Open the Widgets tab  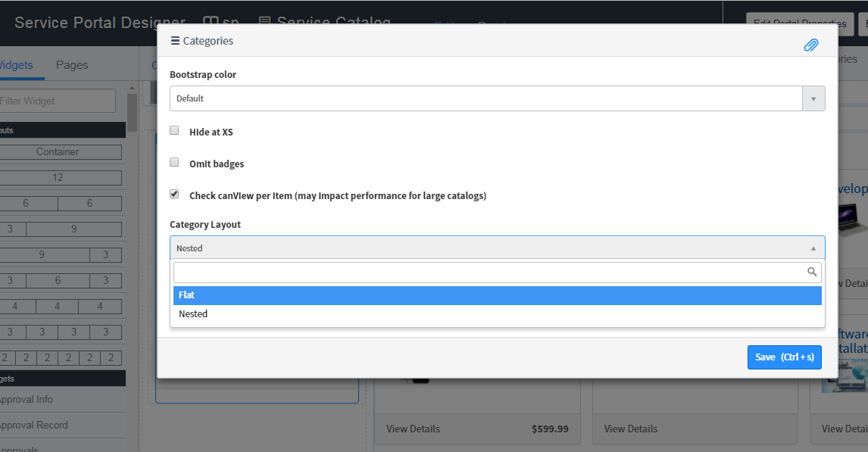pos(15,65)
